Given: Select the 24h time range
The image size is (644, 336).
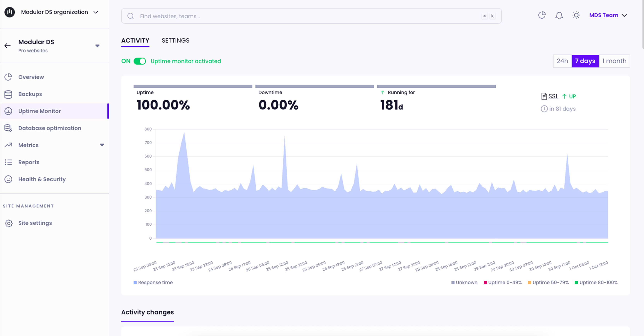Looking at the screenshot, I should (562, 61).
